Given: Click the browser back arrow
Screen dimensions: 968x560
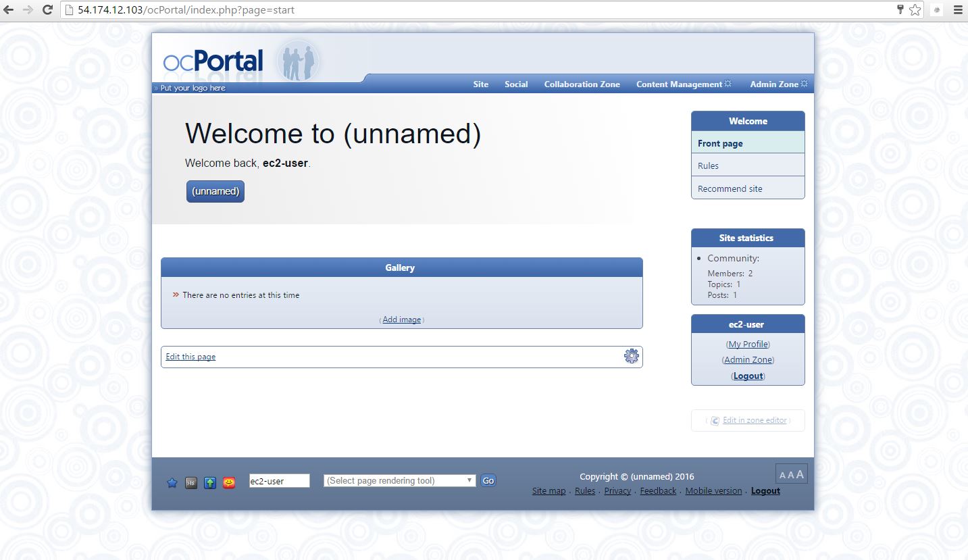Looking at the screenshot, I should [x=9, y=9].
